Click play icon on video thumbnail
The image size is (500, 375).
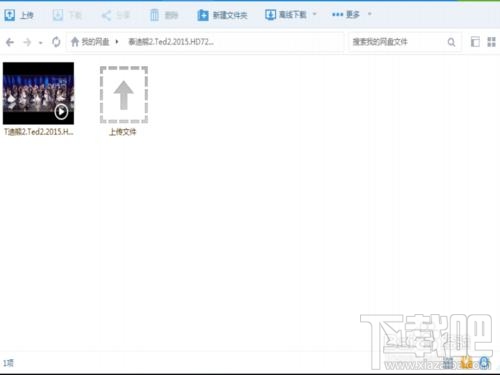coord(61,112)
